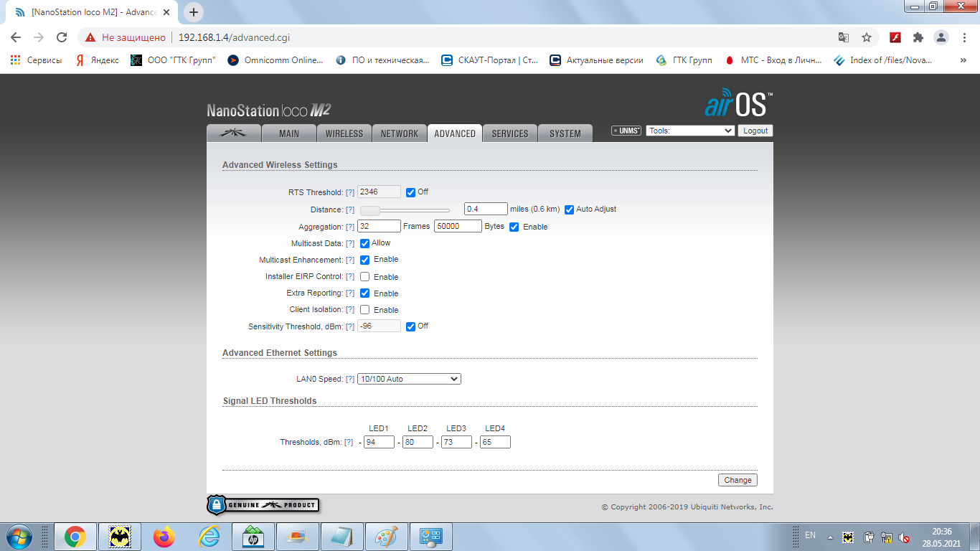Toggle Aggregation Enable checkbox
980x551 pixels.
(514, 227)
